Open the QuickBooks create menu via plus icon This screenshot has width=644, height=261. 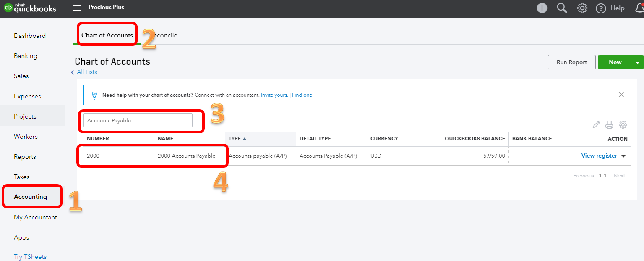542,8
